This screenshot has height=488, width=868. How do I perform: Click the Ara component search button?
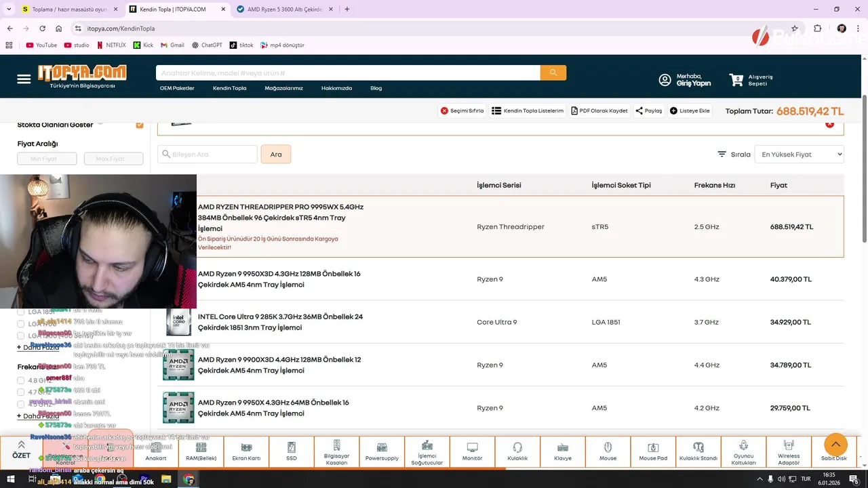[x=276, y=155]
